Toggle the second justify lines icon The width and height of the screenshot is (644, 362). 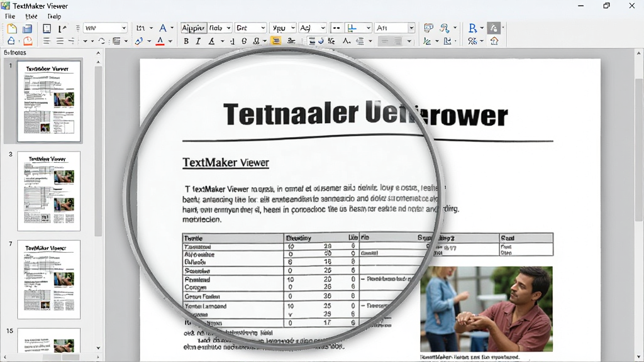(x=60, y=41)
